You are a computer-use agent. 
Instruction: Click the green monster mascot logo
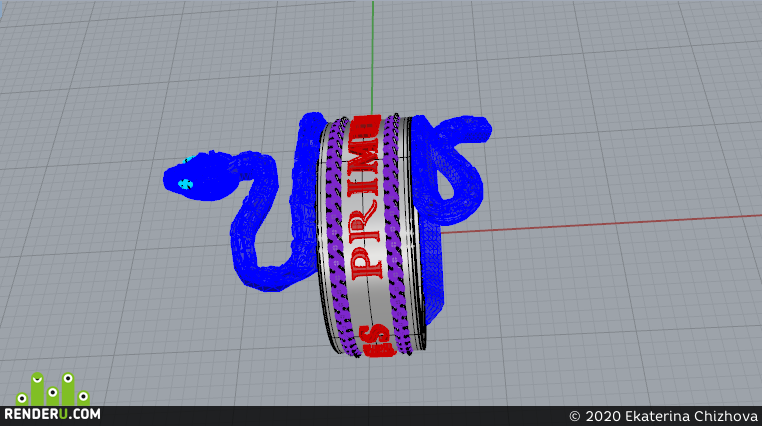coord(52,389)
